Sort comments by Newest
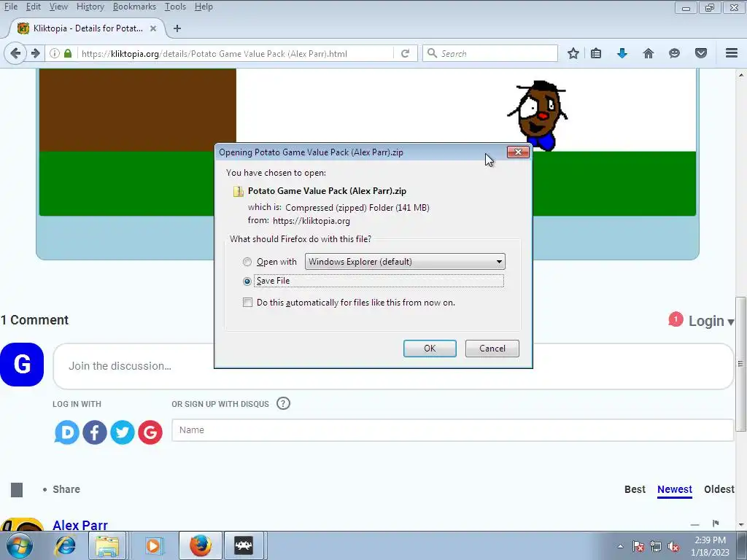Screen dimensions: 747x560 click(675, 489)
